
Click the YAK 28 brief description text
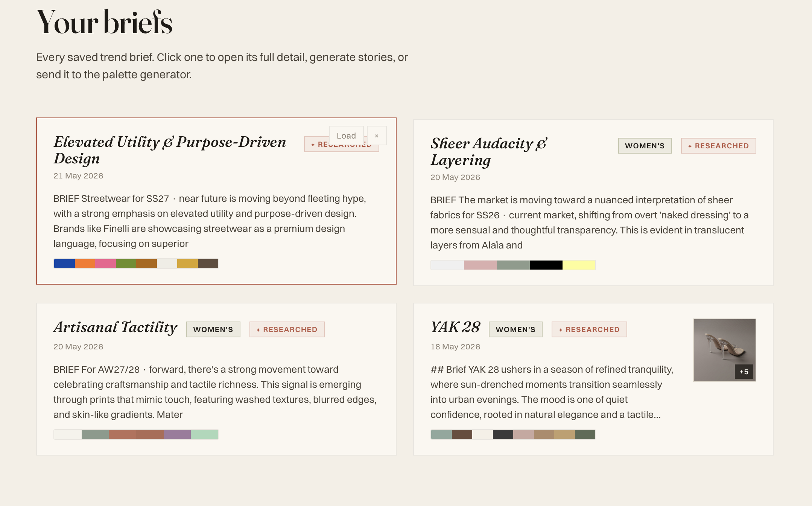click(552, 392)
